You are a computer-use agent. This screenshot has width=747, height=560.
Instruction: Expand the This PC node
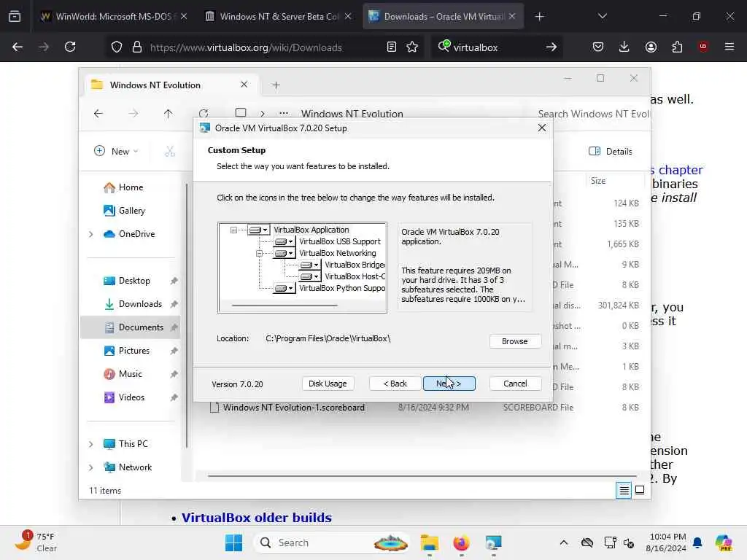pos(91,444)
